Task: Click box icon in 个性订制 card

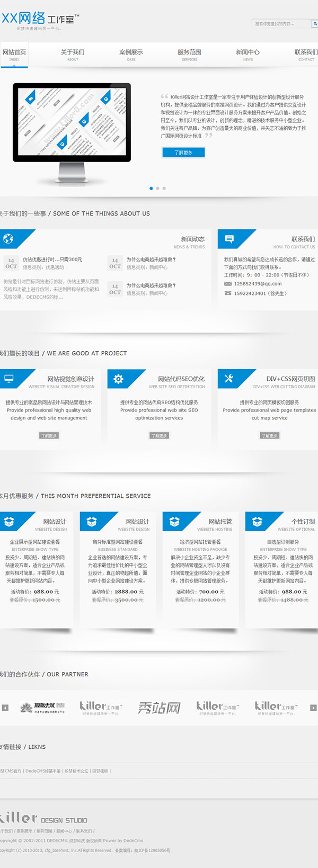Action: [x=257, y=522]
